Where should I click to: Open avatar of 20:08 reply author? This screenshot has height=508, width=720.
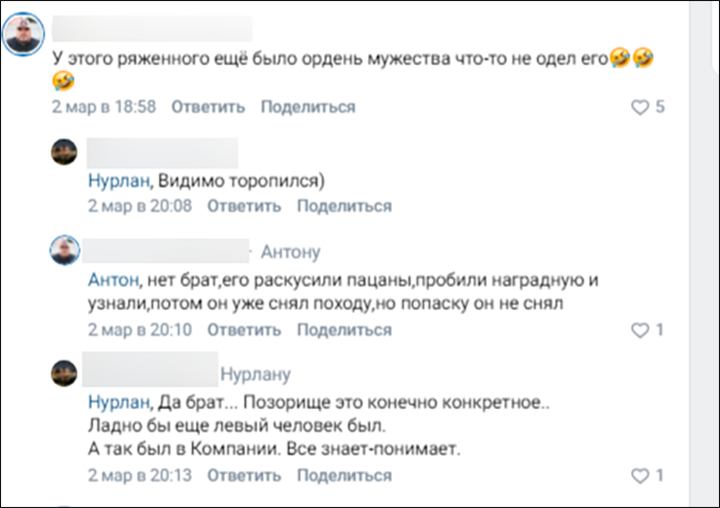coord(65,154)
